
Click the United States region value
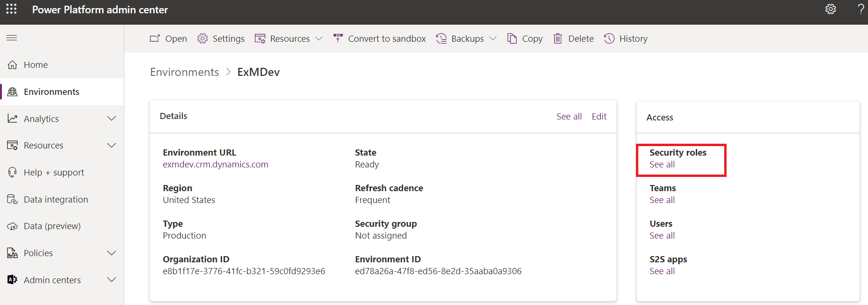point(189,200)
